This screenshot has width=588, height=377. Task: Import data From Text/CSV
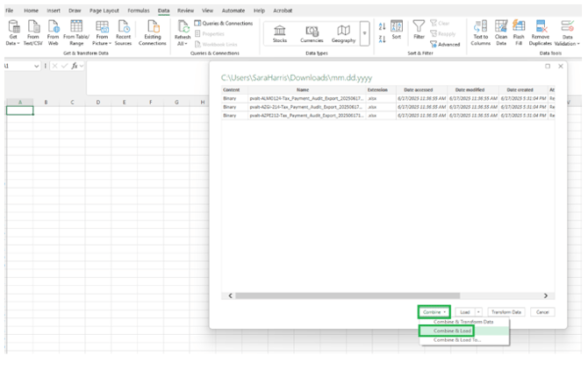(33, 33)
